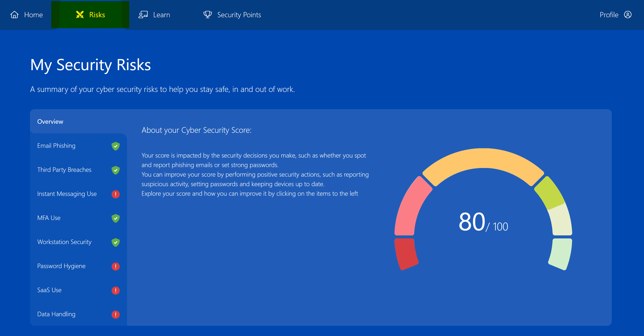The image size is (644, 336).
Task: Click the green shield beside MFA Use
Action: [x=115, y=218]
